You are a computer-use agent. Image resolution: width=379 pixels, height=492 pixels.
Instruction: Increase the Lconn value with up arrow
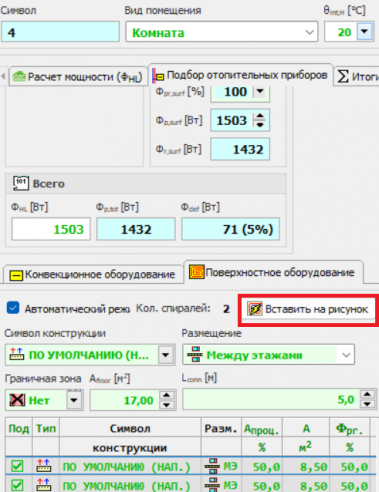click(367, 395)
